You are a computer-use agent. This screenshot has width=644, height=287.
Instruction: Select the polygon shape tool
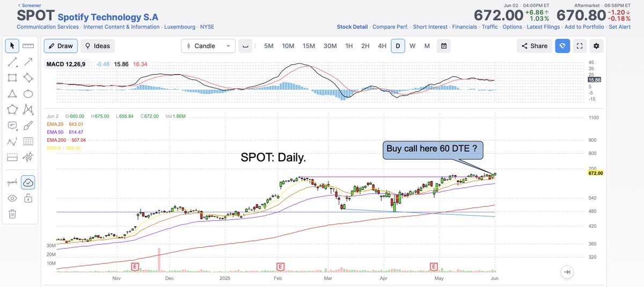[x=12, y=110]
